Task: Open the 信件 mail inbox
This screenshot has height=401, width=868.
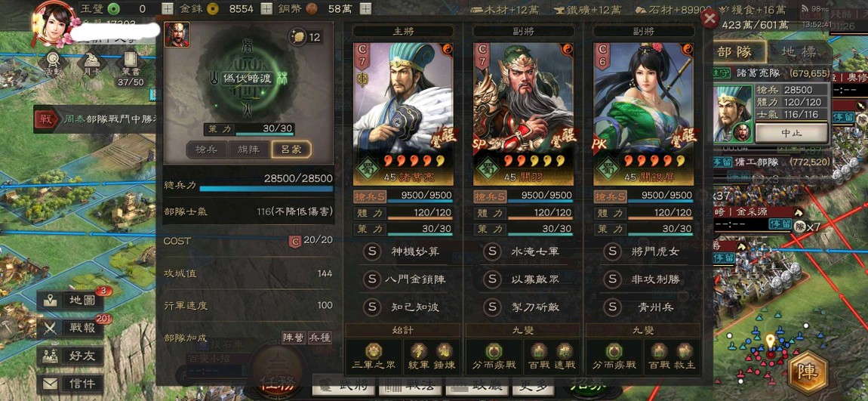Action: (70, 384)
